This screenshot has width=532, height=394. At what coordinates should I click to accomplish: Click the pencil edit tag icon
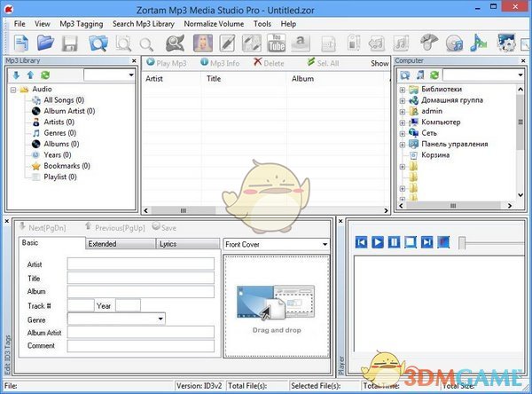point(227,43)
